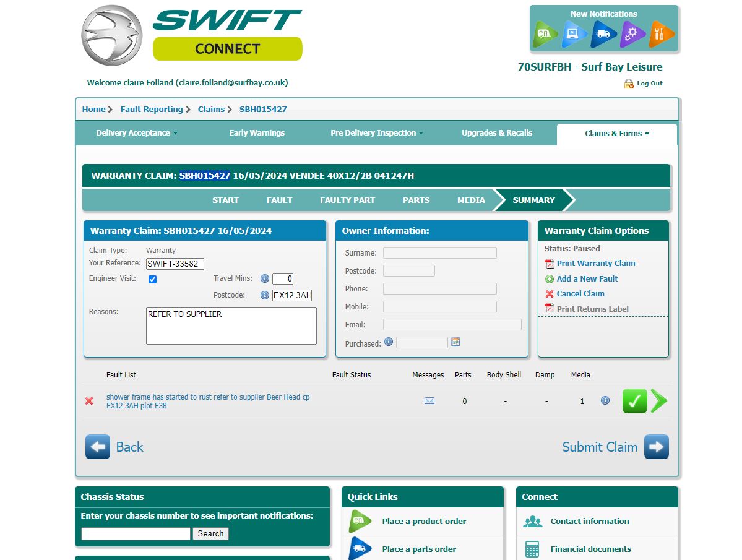The width and height of the screenshot is (742, 560).
Task: Click the Swift bird logo
Action: click(x=111, y=35)
